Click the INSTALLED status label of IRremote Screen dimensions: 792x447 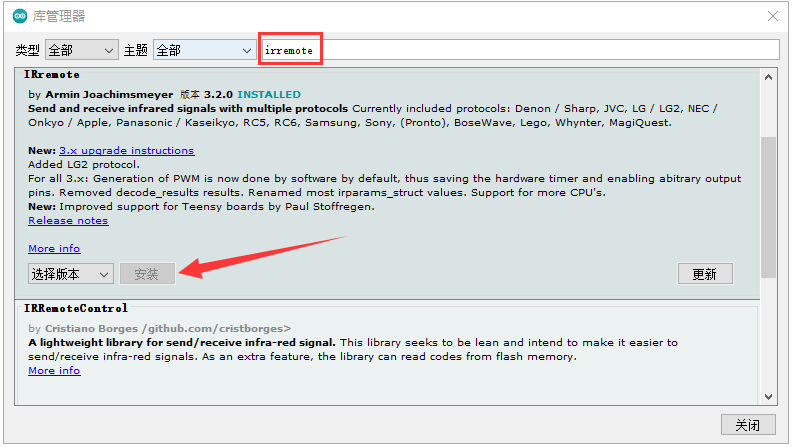point(269,94)
